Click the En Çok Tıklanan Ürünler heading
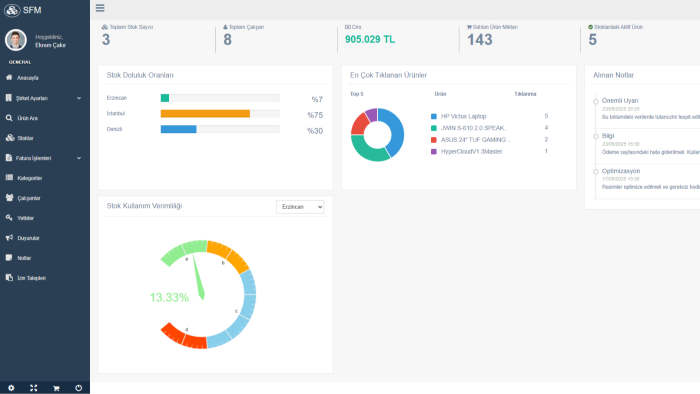The height and width of the screenshot is (394, 700). pos(388,75)
